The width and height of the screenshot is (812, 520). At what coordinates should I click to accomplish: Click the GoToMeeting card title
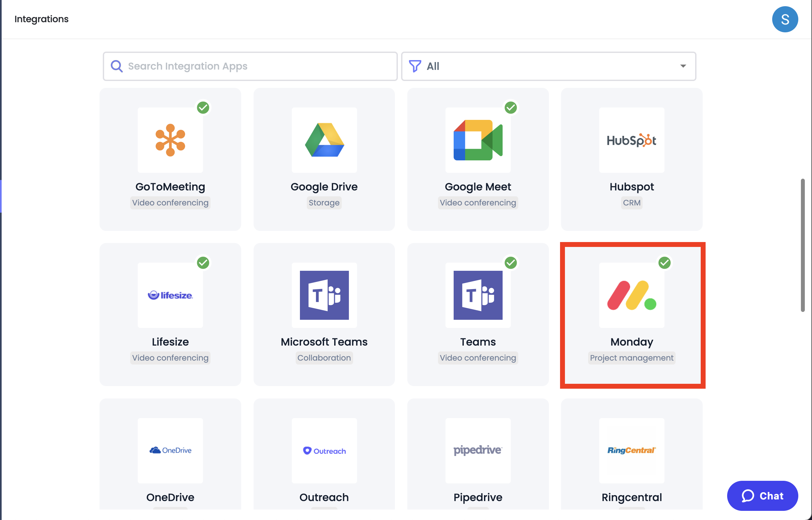click(x=170, y=187)
